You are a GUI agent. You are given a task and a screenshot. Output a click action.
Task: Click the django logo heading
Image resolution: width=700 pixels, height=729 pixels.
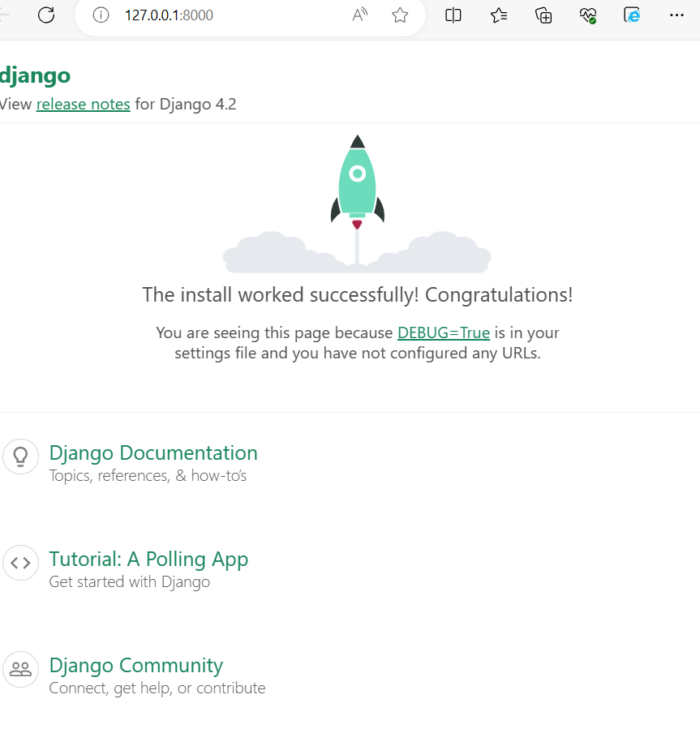pyautogui.click(x=36, y=75)
